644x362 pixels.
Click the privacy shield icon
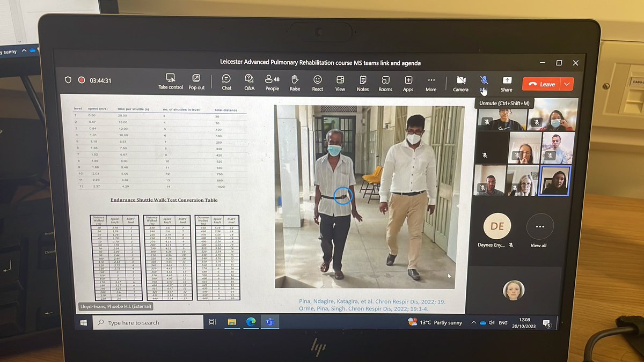(68, 80)
